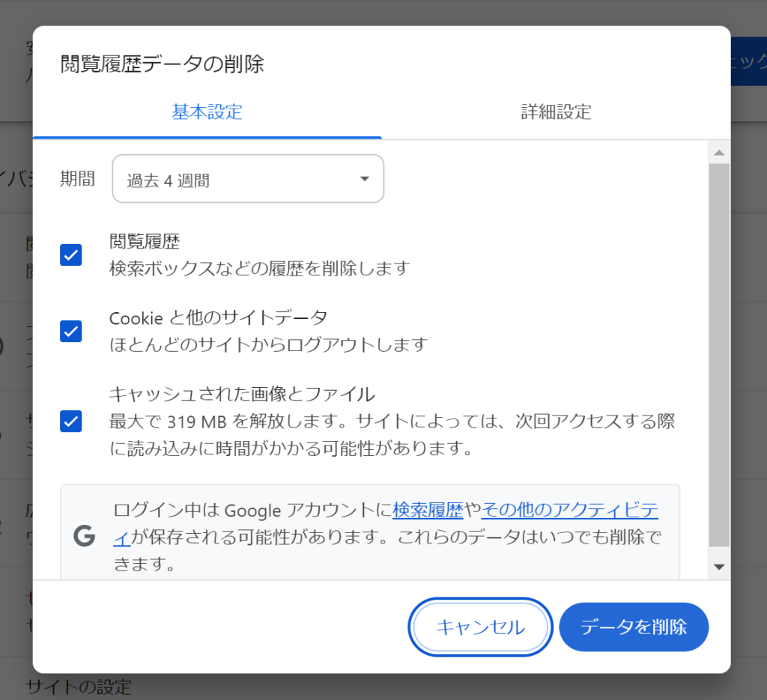Switch to the 詳細設定 tab
The image size is (767, 700).
557,112
